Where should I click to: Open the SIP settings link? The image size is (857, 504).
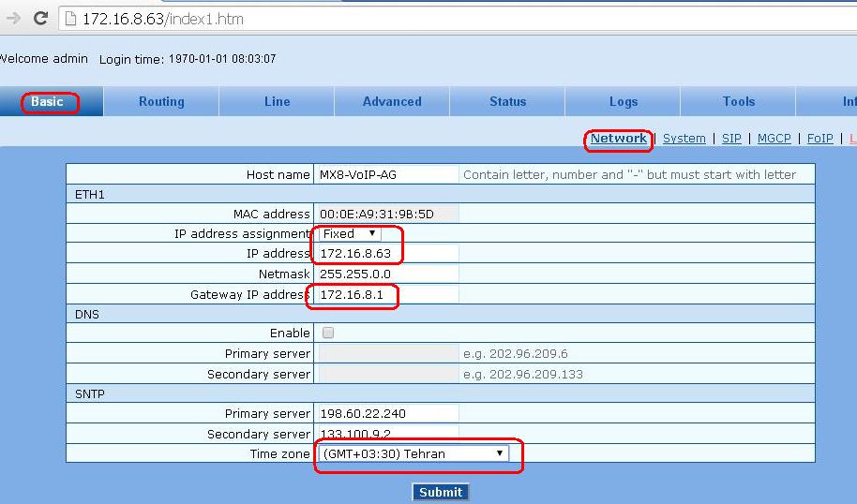click(x=731, y=139)
